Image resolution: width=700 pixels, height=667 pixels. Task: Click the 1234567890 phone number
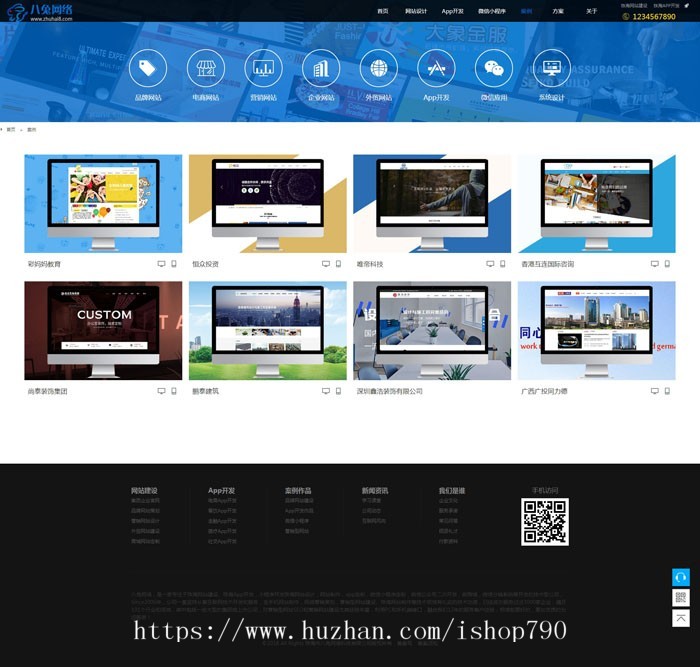click(x=654, y=17)
